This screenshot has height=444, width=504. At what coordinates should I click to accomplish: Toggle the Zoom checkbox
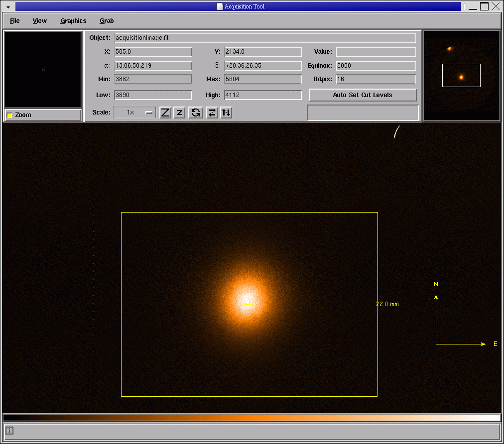pyautogui.click(x=9, y=115)
